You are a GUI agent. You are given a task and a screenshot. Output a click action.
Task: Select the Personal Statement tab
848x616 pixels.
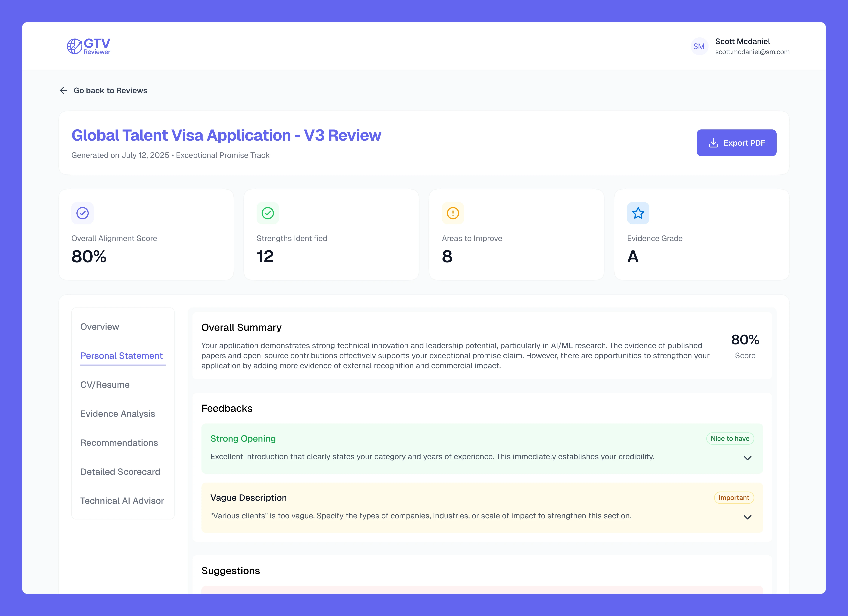121,356
